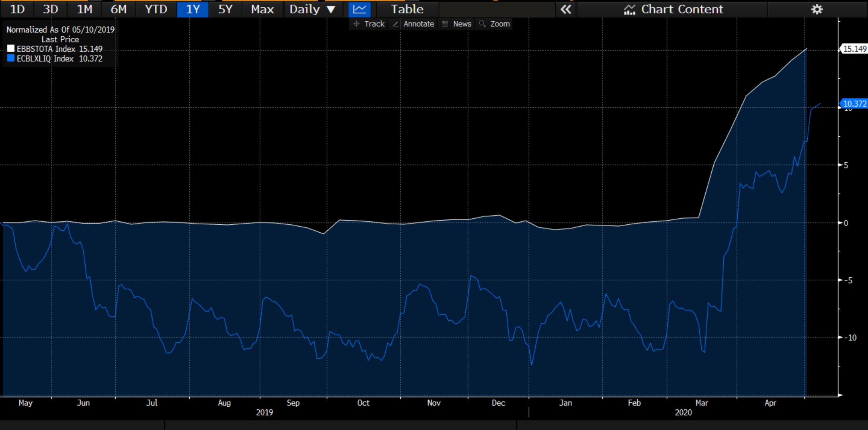Open the News overlay tool
This screenshot has width=868, height=430.
457,24
